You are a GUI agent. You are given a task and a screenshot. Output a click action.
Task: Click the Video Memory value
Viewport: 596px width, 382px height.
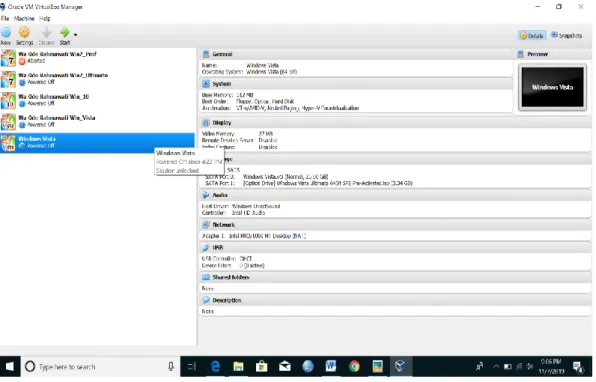[x=266, y=133]
